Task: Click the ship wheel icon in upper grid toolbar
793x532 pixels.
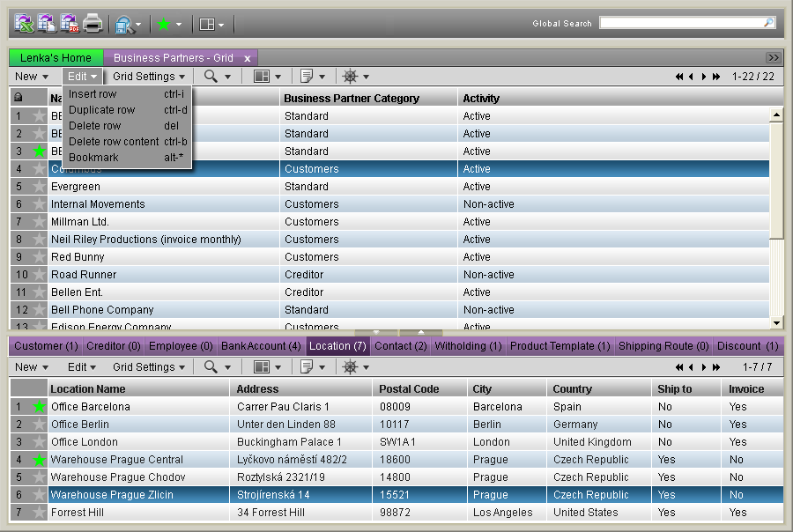Action: pyautogui.click(x=350, y=77)
